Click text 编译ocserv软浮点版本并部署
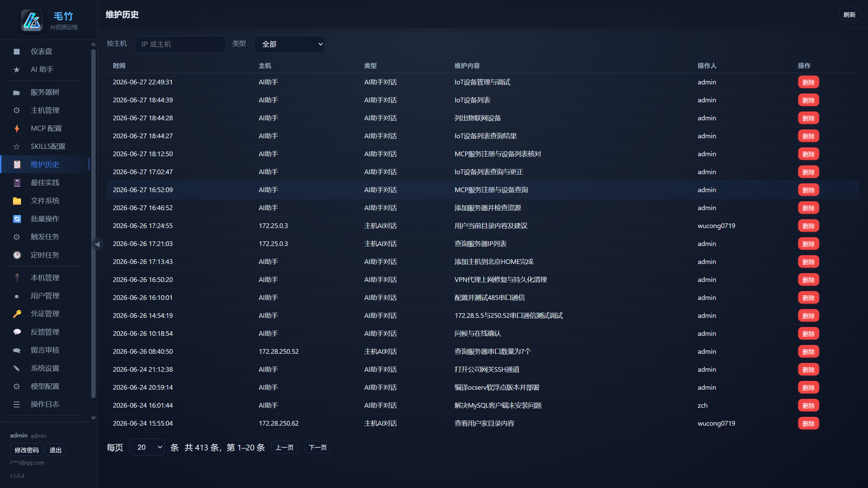The image size is (868, 488). click(497, 387)
